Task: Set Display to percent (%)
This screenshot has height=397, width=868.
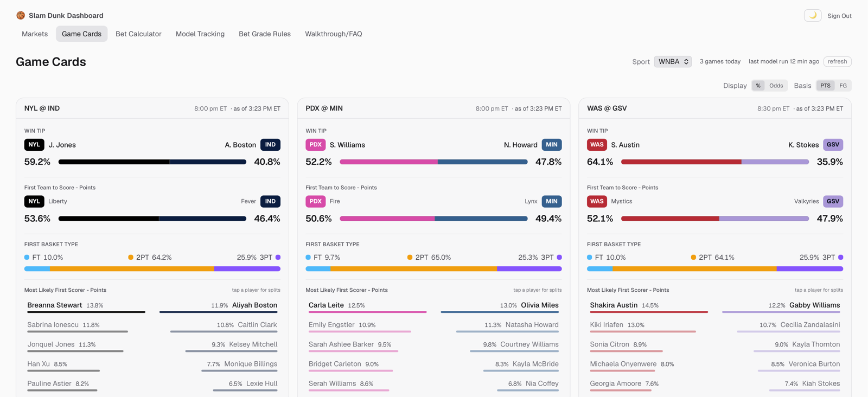Action: click(758, 86)
